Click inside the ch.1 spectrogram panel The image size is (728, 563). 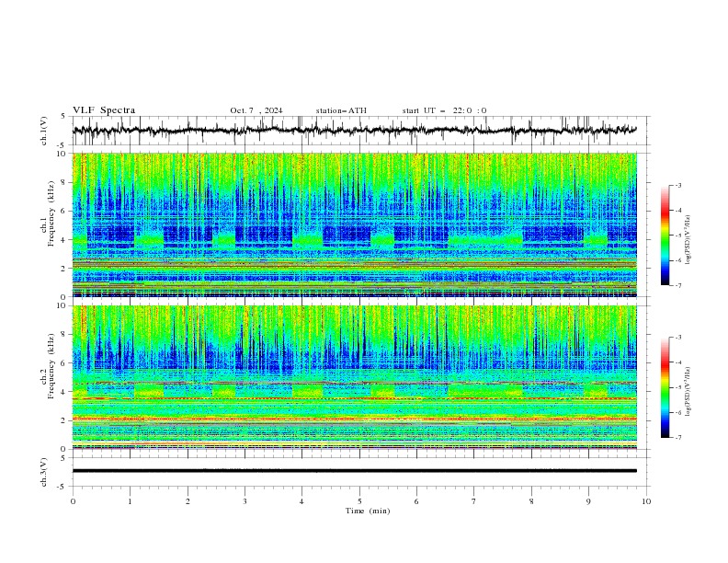point(355,224)
